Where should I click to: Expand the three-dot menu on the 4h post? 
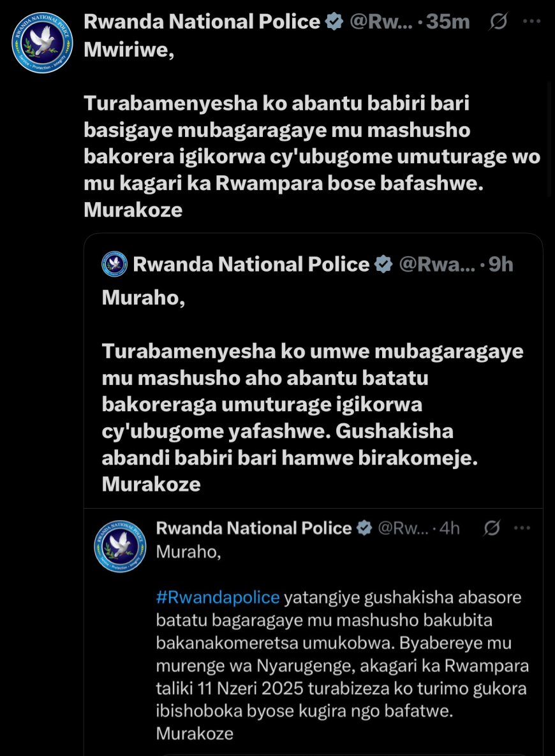click(x=522, y=528)
